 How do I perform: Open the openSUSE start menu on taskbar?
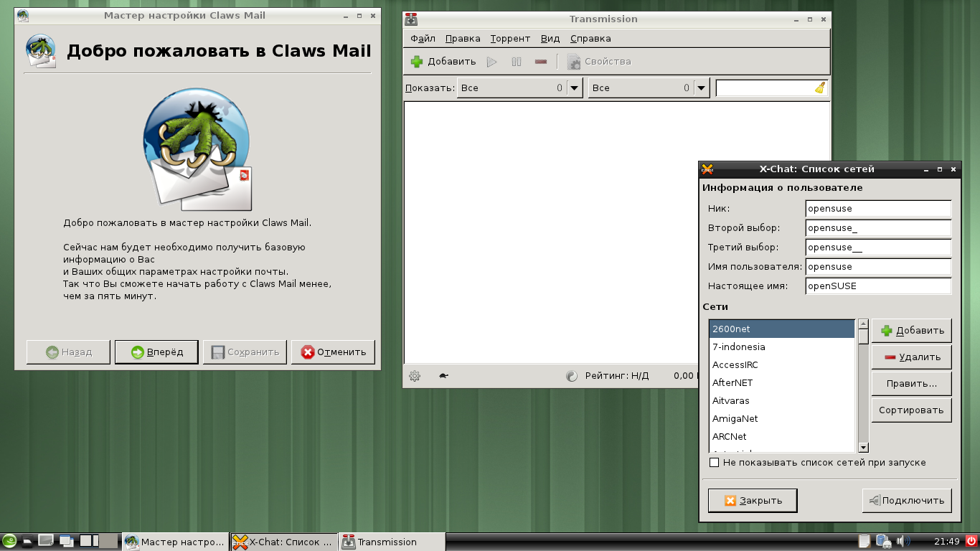pos(9,542)
